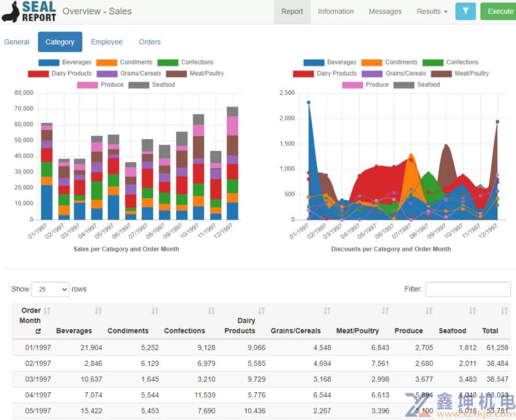
Task: Toggle Dairy Products in sales chart legend
Action: click(60, 73)
